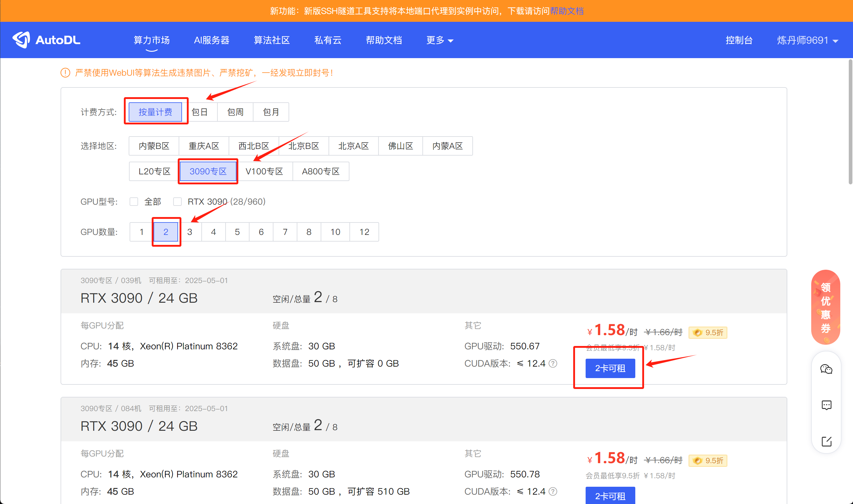Select 3090专区 zone

point(208,172)
